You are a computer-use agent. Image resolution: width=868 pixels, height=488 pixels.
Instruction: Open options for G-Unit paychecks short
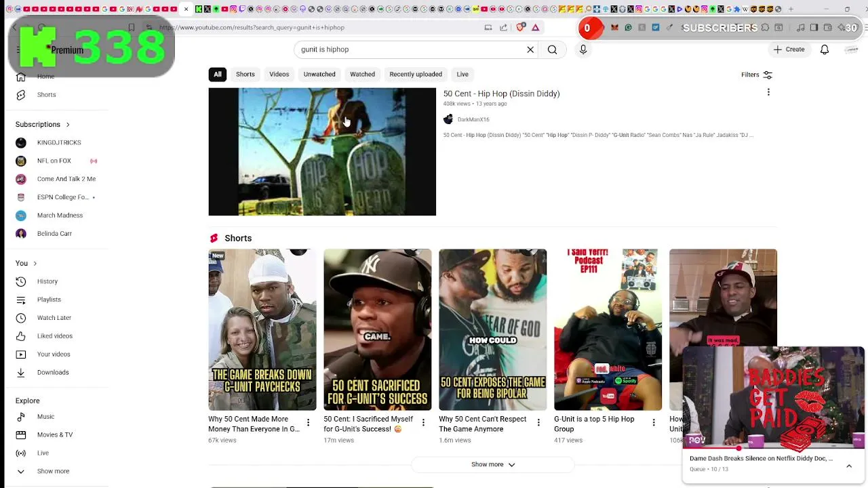308,423
